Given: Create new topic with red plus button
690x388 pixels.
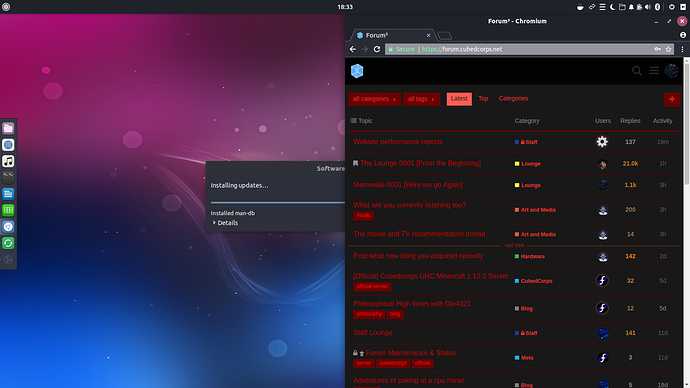Looking at the screenshot, I should coord(672,99).
